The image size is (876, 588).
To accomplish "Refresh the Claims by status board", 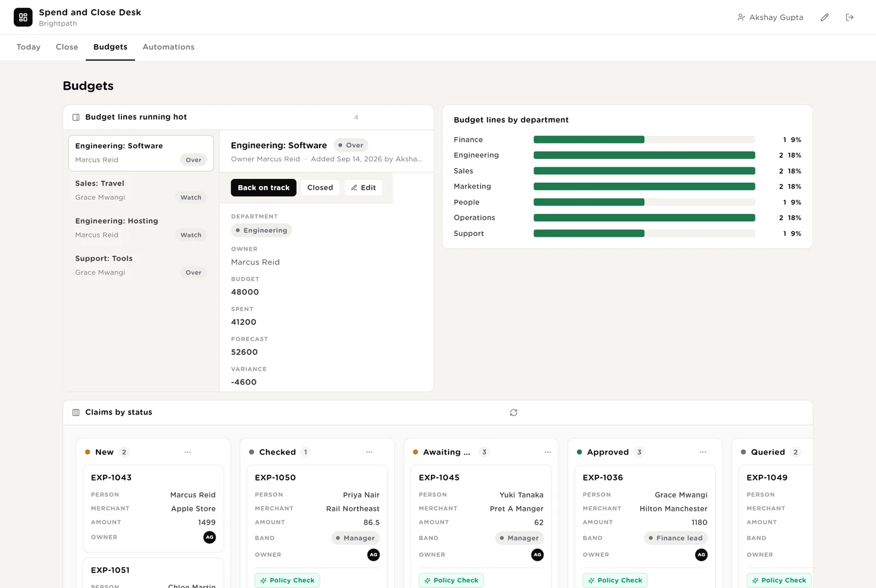I will (x=514, y=412).
